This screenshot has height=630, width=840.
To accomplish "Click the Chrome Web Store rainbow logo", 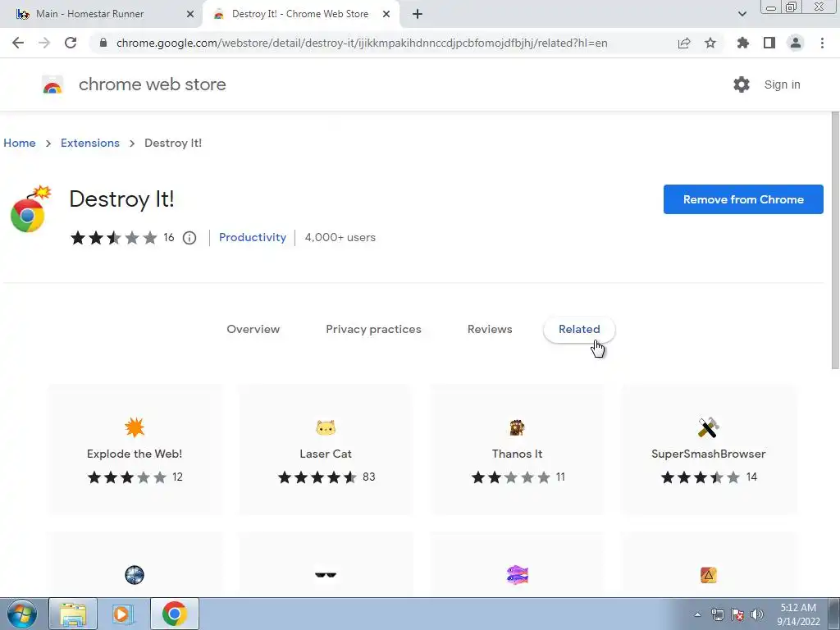I will 52,84.
